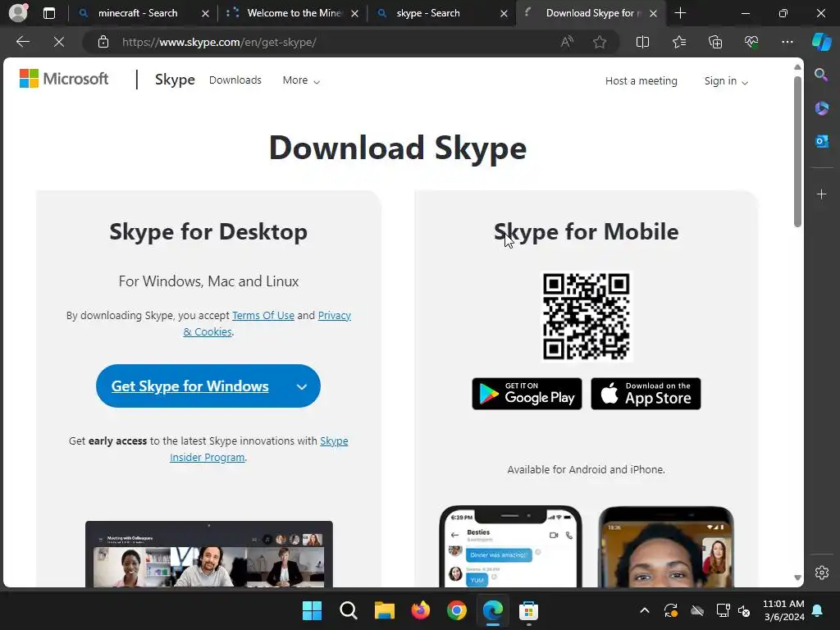View site information lock icon

(103, 42)
